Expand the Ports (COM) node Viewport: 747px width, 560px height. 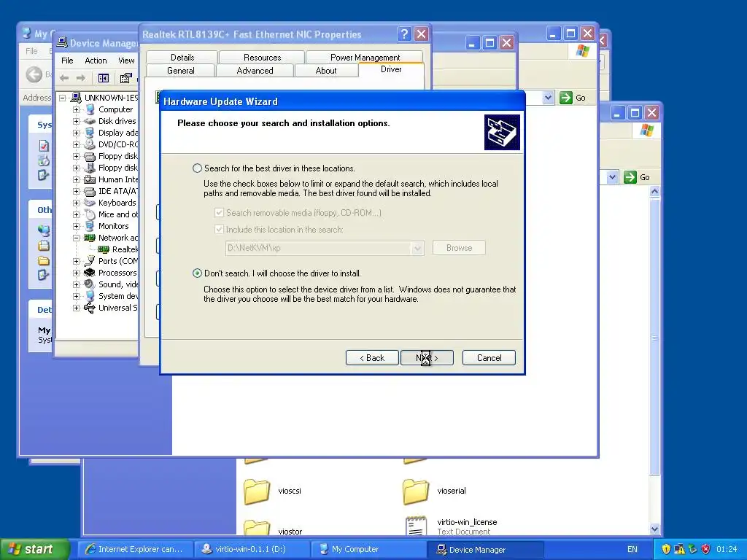point(76,261)
